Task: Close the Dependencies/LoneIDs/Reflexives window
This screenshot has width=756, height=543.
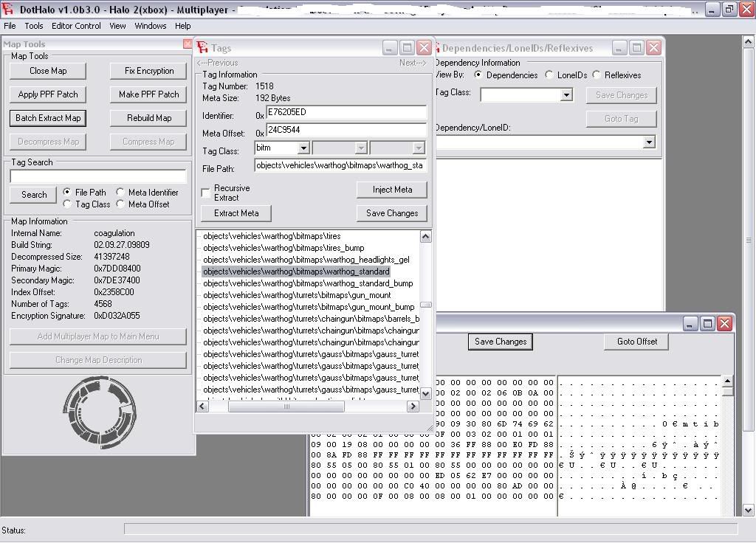Action: click(x=654, y=48)
